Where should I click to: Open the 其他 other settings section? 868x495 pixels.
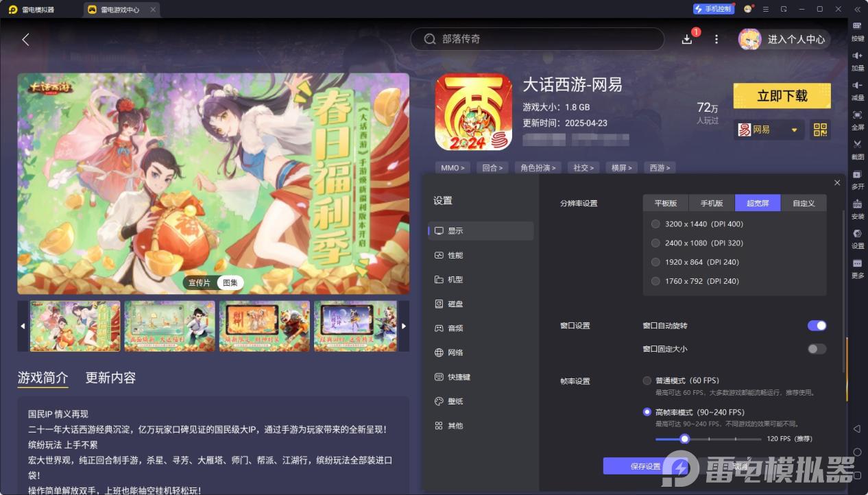(x=481, y=426)
